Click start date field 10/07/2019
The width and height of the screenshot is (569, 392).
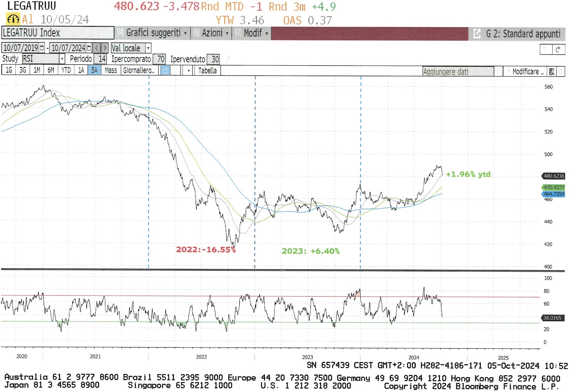click(x=21, y=48)
